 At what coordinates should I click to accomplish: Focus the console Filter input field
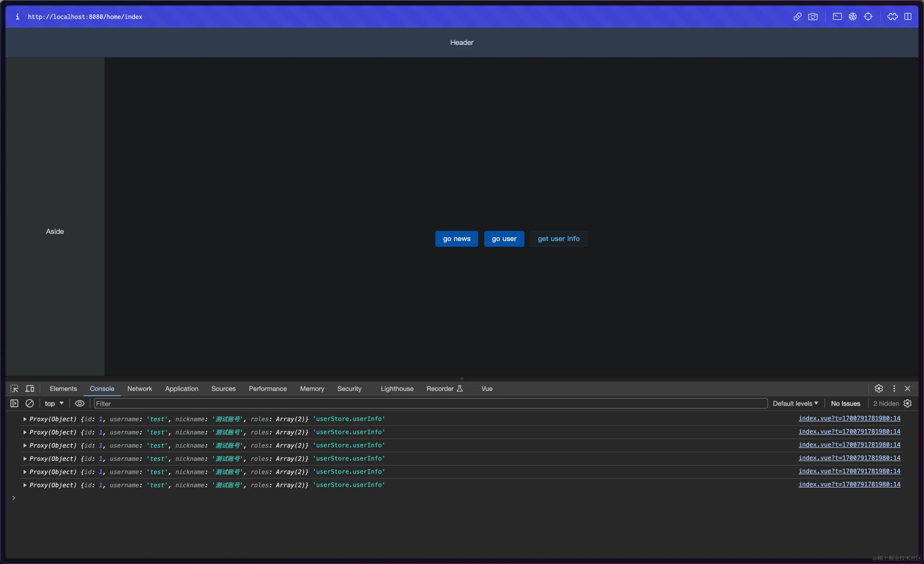(430, 404)
